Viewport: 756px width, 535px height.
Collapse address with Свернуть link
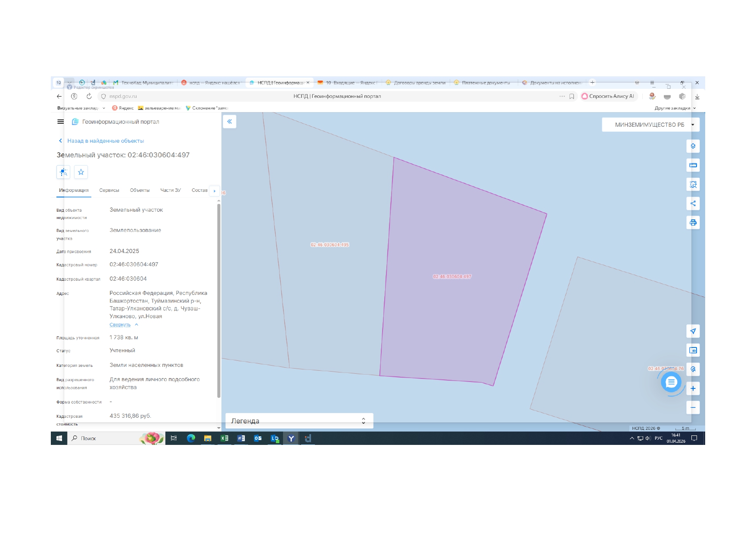coord(120,325)
